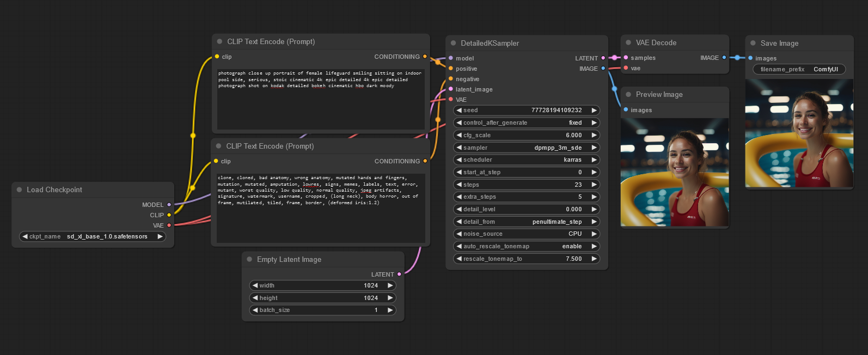Toggle collapse dot on Load Checkpoint node
The height and width of the screenshot is (355, 868).
click(20, 190)
